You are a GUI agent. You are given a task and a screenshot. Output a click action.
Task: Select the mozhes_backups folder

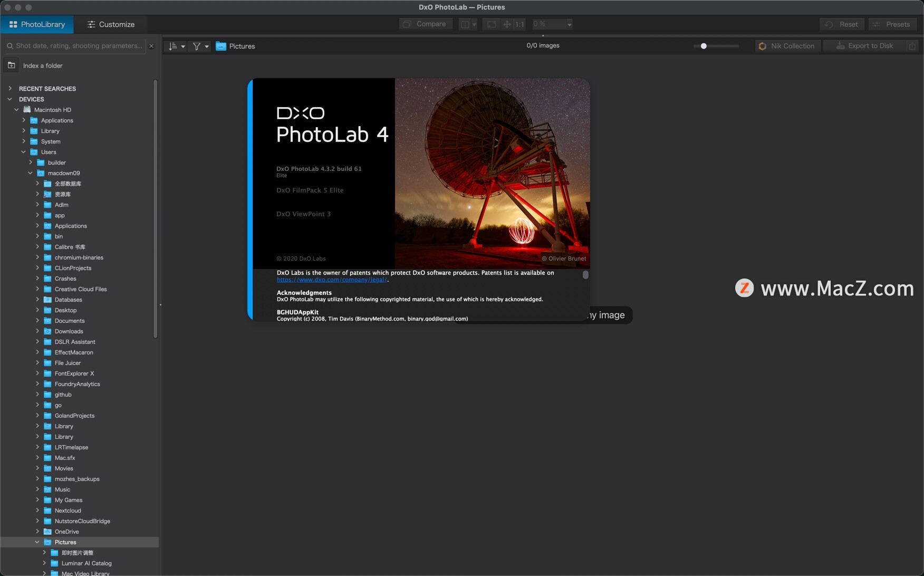(x=76, y=479)
